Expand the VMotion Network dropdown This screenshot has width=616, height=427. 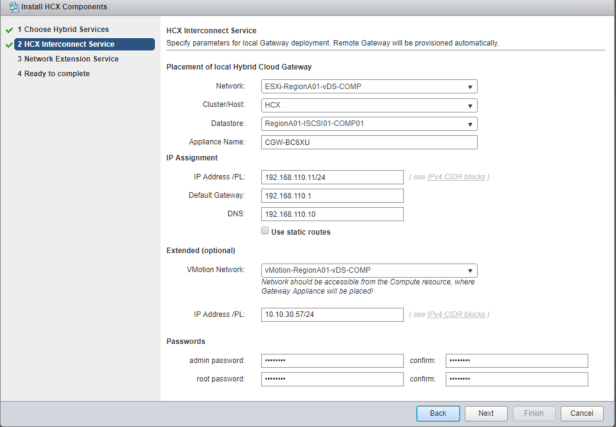368,269
